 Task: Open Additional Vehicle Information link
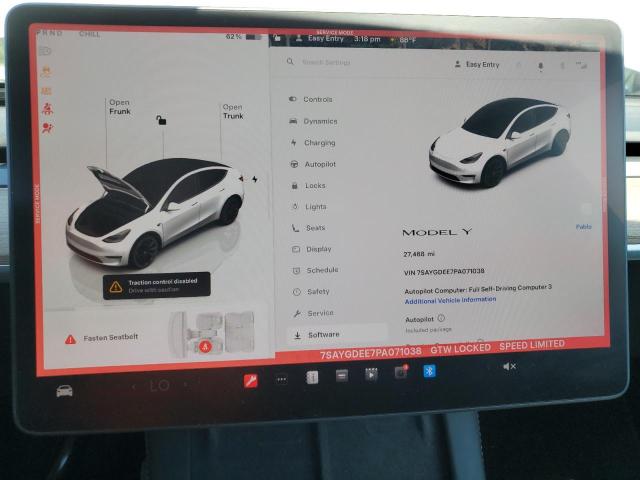point(450,299)
